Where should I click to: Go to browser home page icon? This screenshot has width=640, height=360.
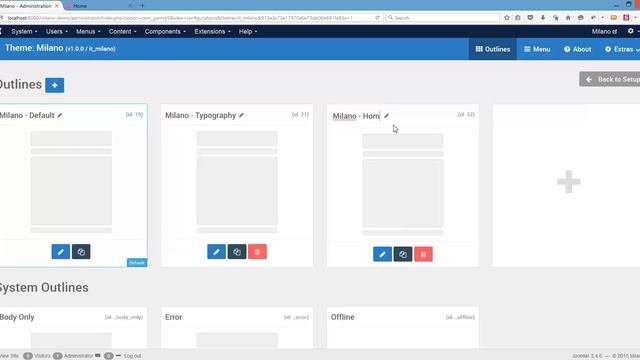click(x=568, y=18)
